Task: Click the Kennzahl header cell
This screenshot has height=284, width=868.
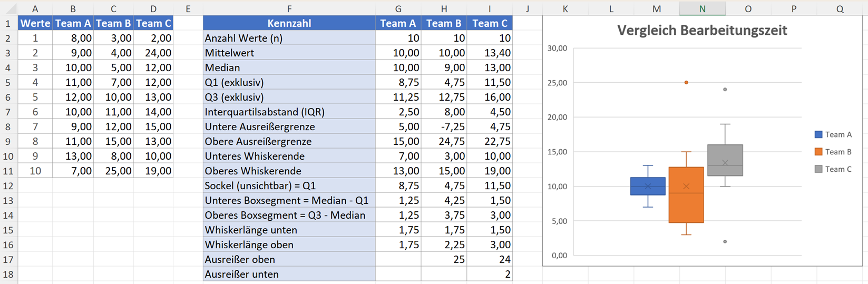Action: pos(289,23)
